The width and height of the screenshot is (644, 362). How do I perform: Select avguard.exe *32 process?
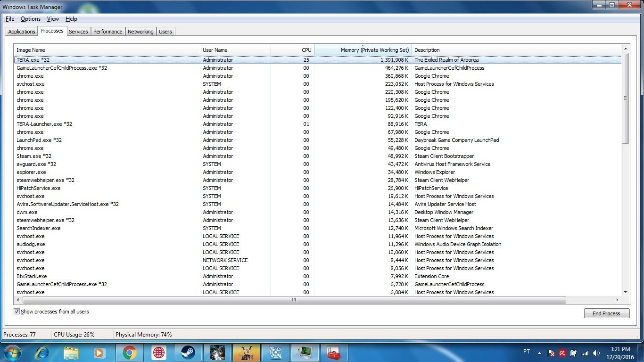pos(318,164)
